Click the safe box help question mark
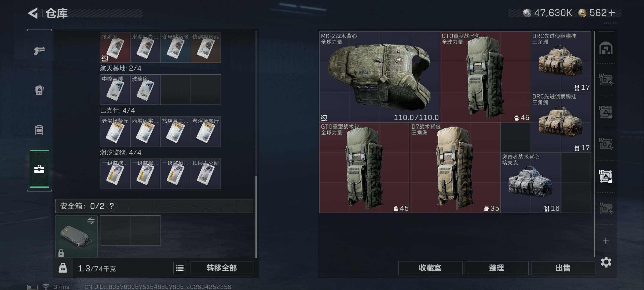The height and width of the screenshot is (290, 644). (x=112, y=206)
